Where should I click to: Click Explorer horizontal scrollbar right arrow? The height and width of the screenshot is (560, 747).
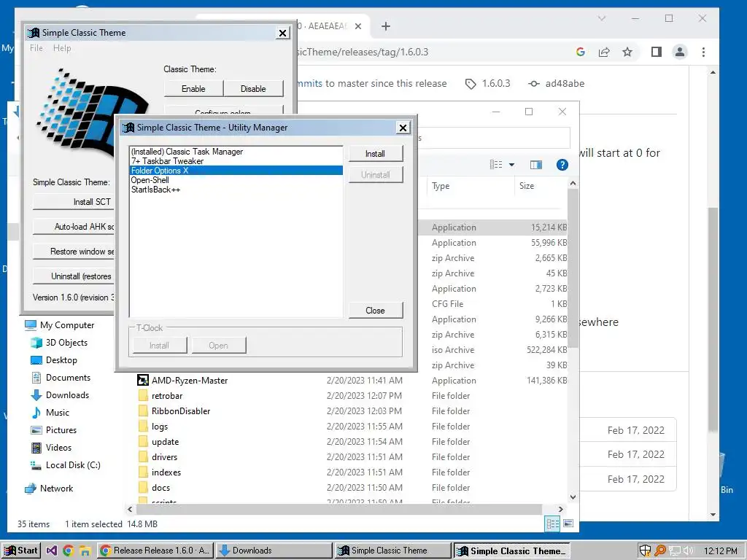point(561,509)
